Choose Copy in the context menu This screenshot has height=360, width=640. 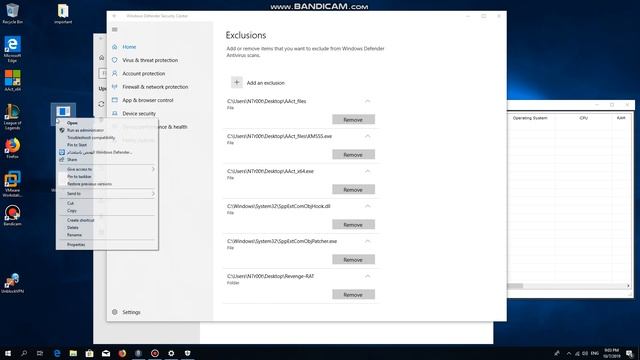(107, 211)
